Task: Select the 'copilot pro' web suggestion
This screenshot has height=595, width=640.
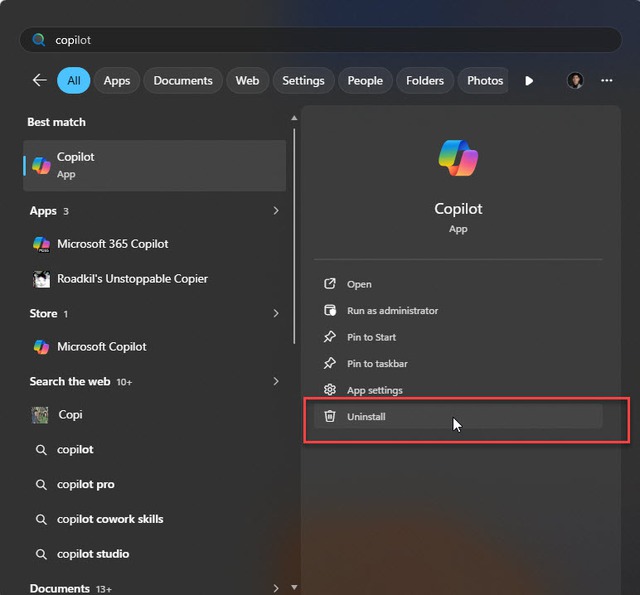Action: pos(154,484)
